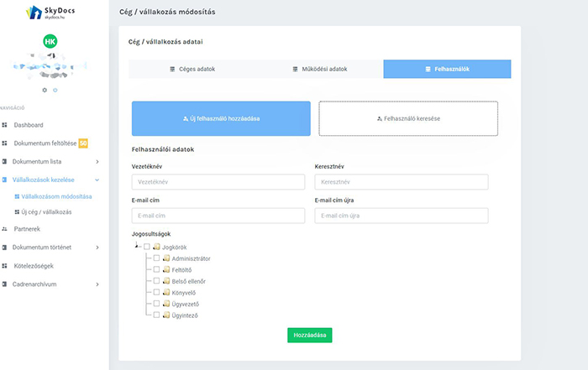Switch to the Céges adatok tab
This screenshot has height=370, width=588.
[192, 69]
